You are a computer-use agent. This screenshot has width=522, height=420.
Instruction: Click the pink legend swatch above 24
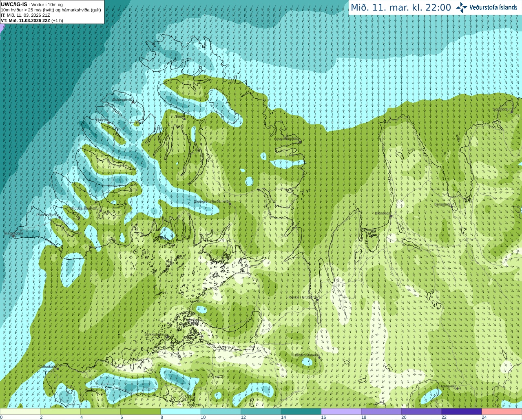[x=502, y=411]
